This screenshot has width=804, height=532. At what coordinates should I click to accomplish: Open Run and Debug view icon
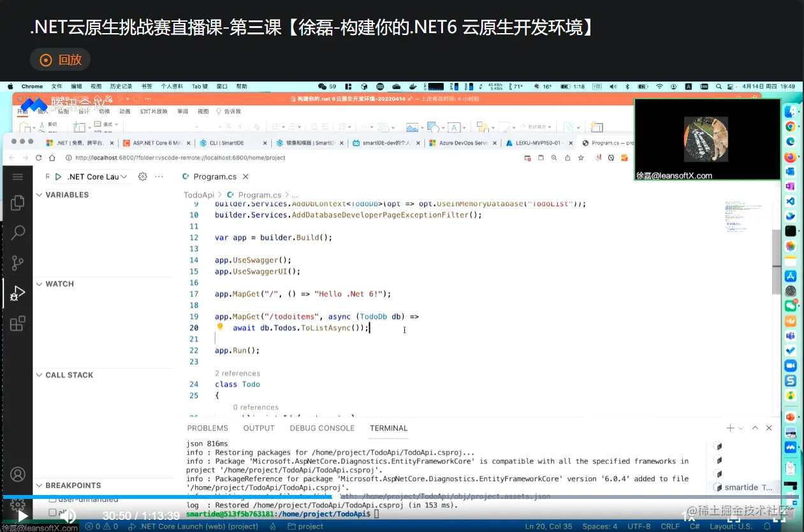coord(18,293)
